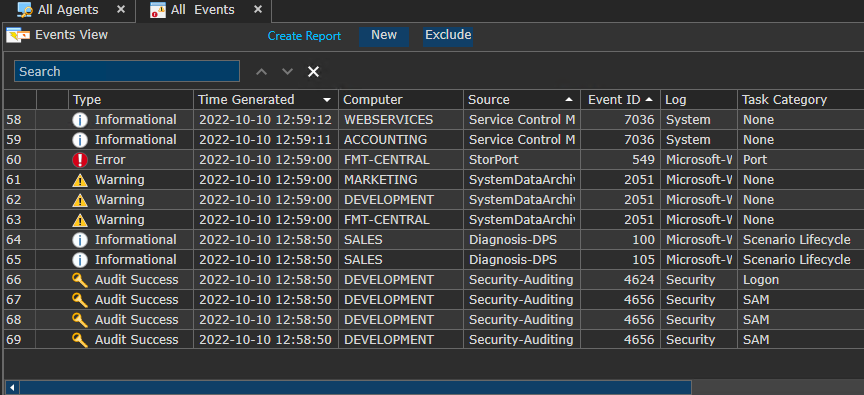Click the Warning icon in row 61
Image resolution: width=864 pixels, height=395 pixels.
click(80, 180)
